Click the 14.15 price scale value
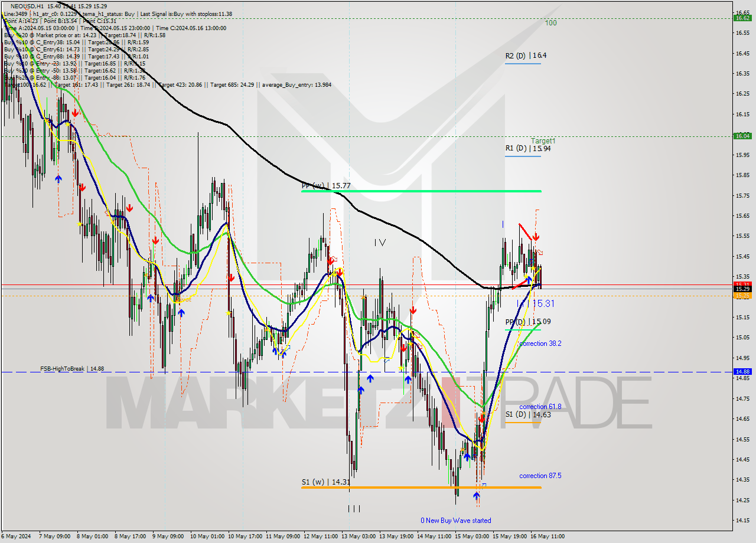This screenshot has width=756, height=543. pyautogui.click(x=742, y=520)
